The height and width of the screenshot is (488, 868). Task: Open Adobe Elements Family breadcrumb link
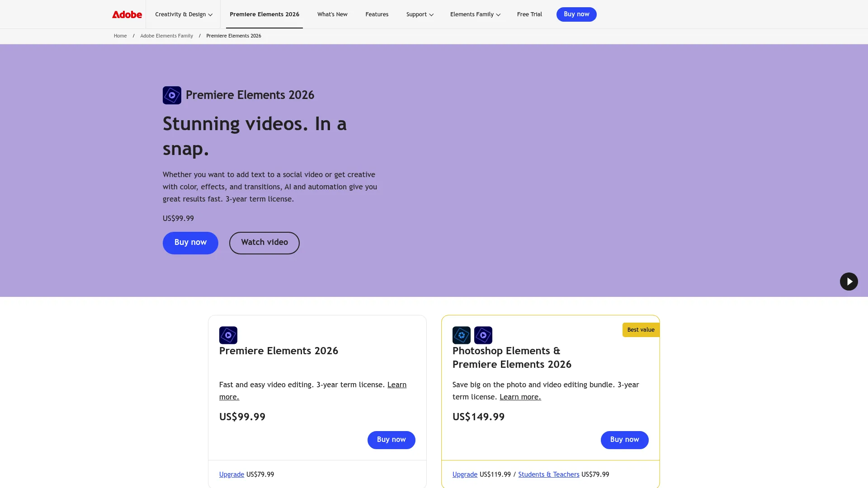click(x=166, y=36)
